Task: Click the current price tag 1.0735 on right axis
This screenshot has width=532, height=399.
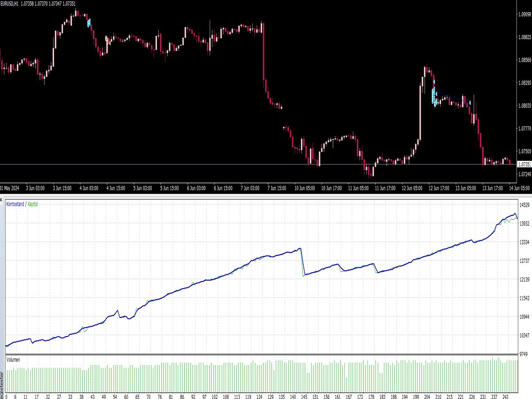Action: [x=525, y=164]
